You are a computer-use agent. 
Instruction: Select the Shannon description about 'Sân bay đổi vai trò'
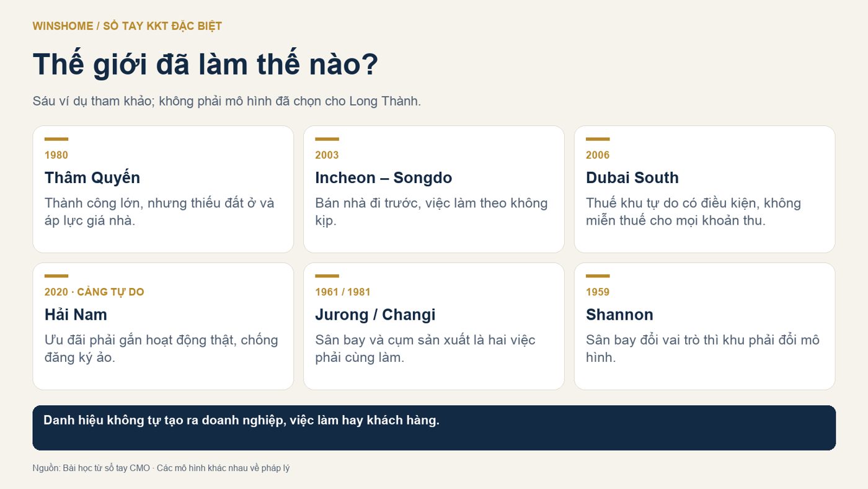click(x=703, y=348)
